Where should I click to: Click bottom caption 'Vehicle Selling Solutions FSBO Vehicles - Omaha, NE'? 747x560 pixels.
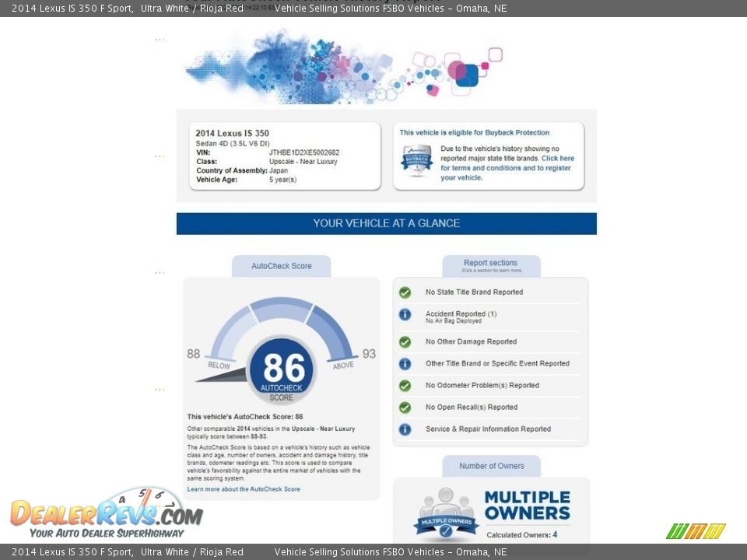pyautogui.click(x=391, y=552)
